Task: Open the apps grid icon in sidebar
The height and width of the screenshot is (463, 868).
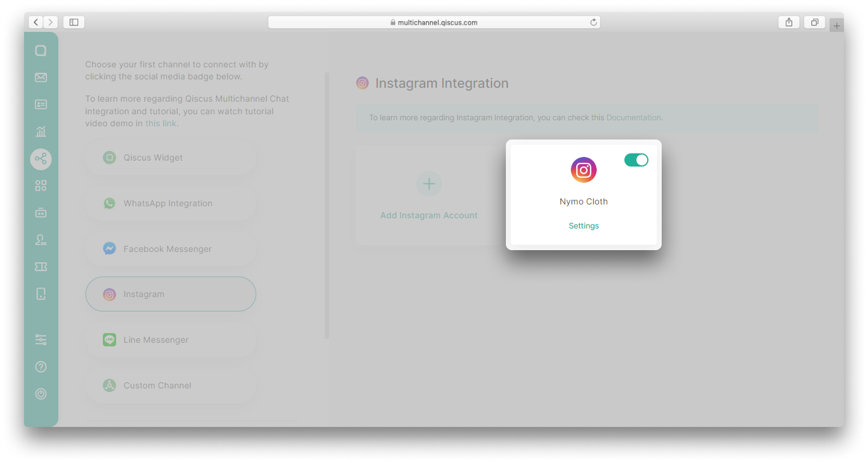Action: click(x=41, y=186)
